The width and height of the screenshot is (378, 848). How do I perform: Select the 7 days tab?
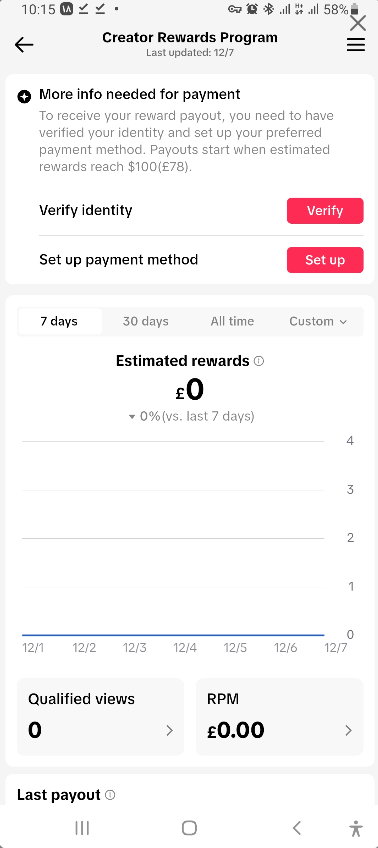coord(59,321)
